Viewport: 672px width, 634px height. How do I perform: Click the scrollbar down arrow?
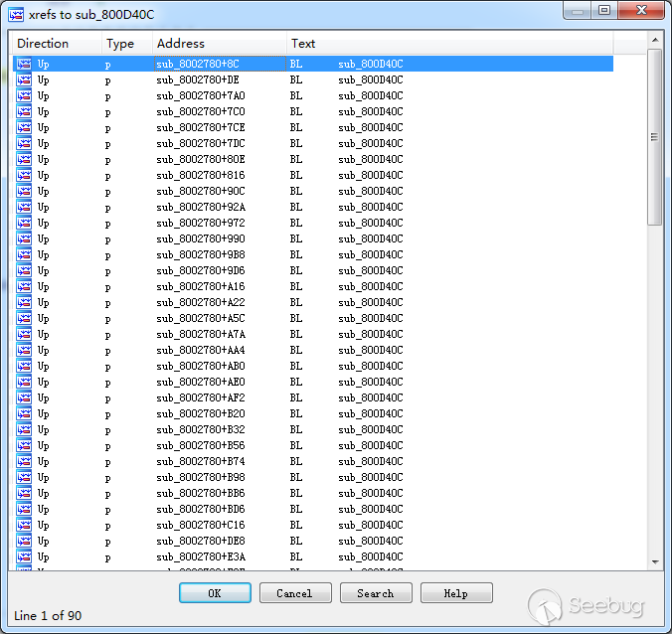point(655,561)
